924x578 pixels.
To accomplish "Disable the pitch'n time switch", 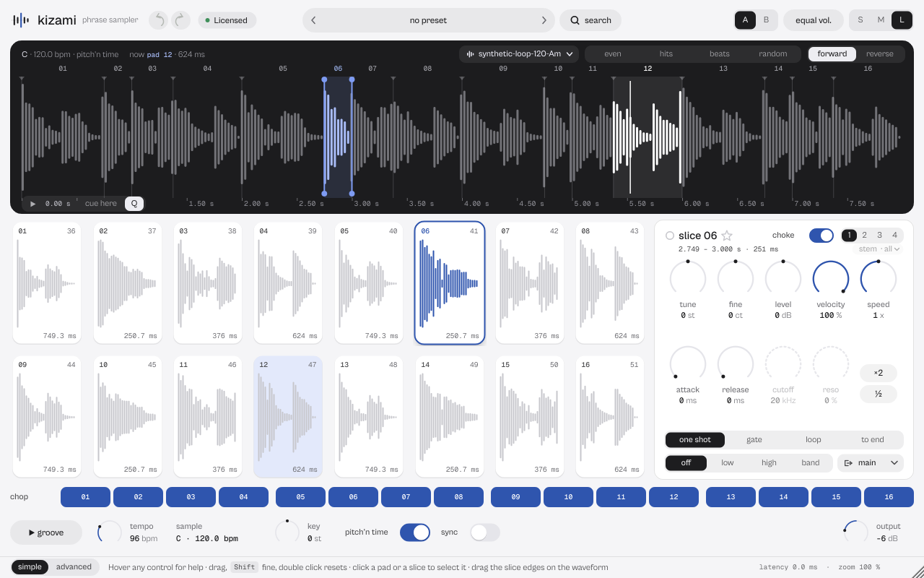I will point(415,532).
